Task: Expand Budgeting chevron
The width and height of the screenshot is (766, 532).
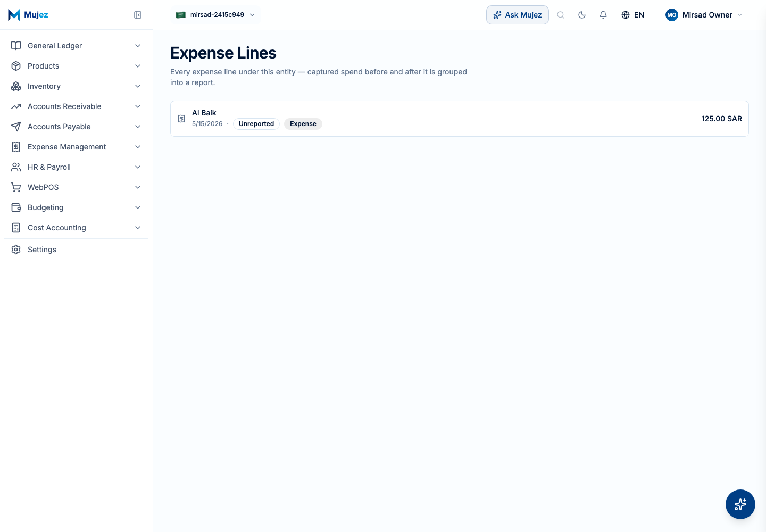Action: point(138,207)
